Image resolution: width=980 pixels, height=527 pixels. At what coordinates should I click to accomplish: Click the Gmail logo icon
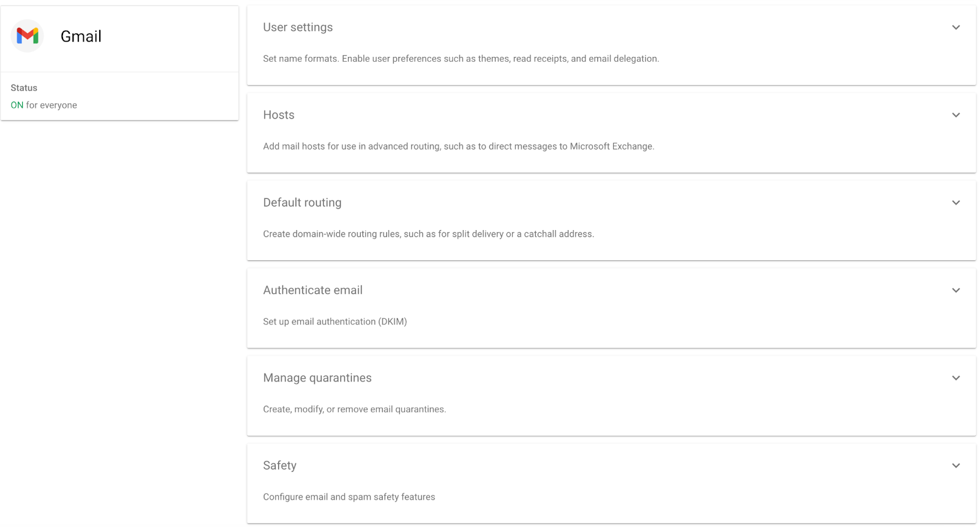click(27, 36)
